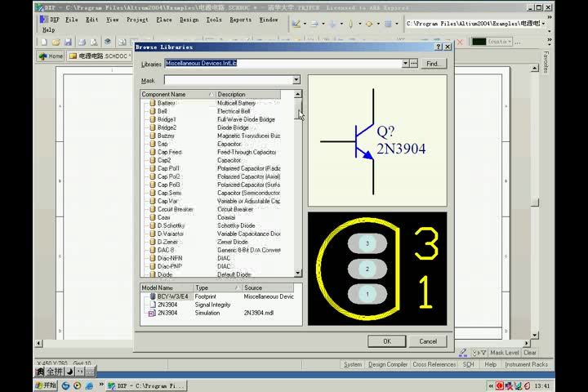Click the Cancel button in dialog

pos(427,341)
